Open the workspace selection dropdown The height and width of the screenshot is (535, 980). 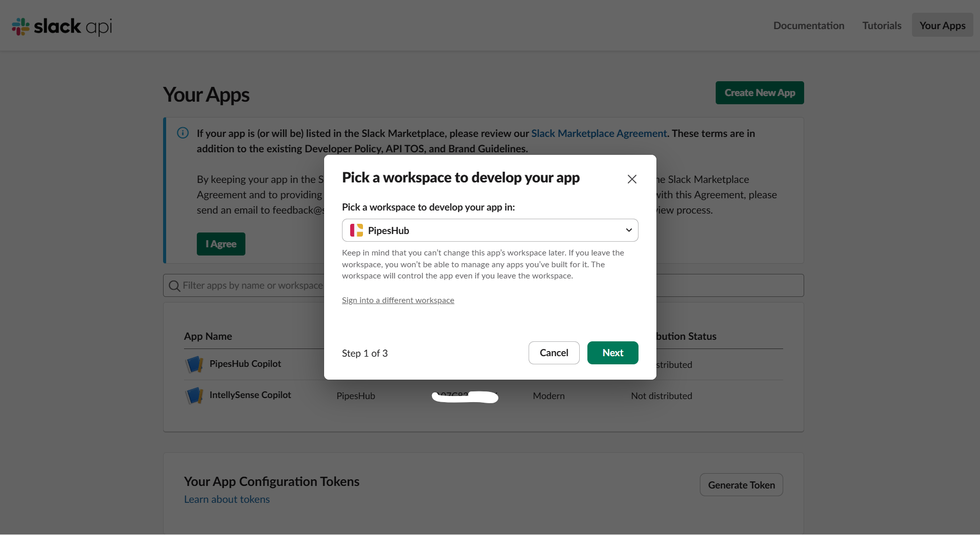(x=628, y=230)
